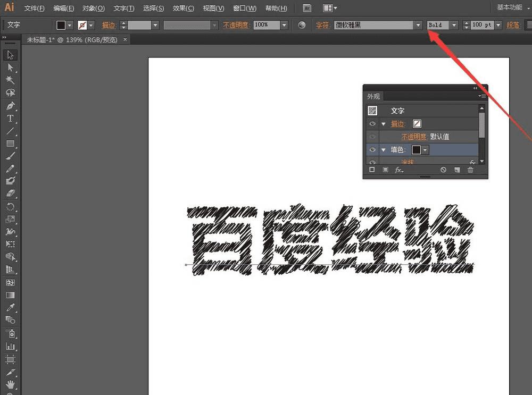Screen dimensions: 532x395
Task: Select the Rectangle tool
Action: point(10,144)
